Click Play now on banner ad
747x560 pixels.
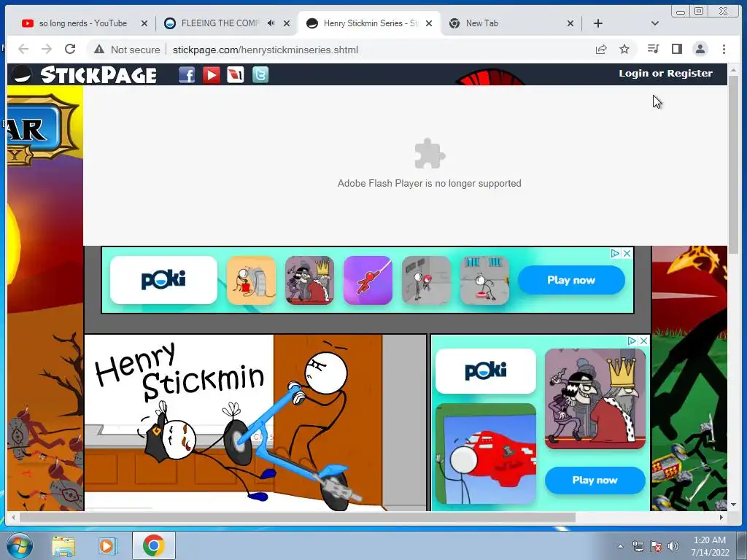(571, 280)
